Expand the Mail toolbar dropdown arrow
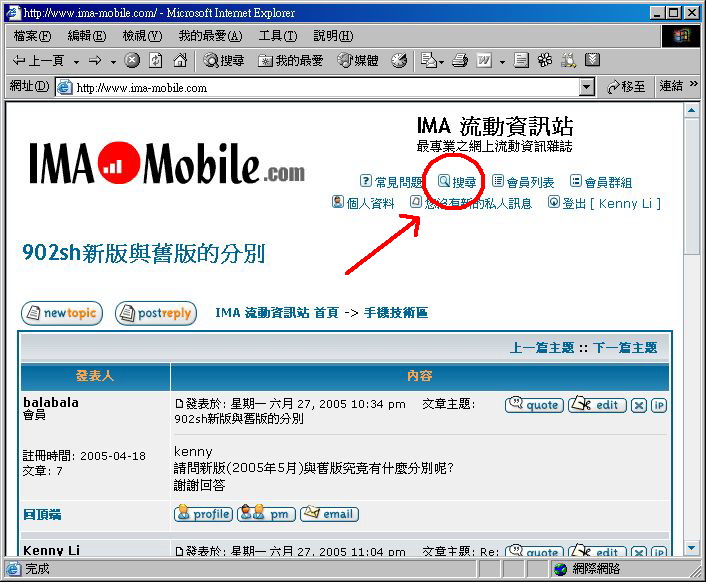This screenshot has height=582, width=706. [441, 61]
